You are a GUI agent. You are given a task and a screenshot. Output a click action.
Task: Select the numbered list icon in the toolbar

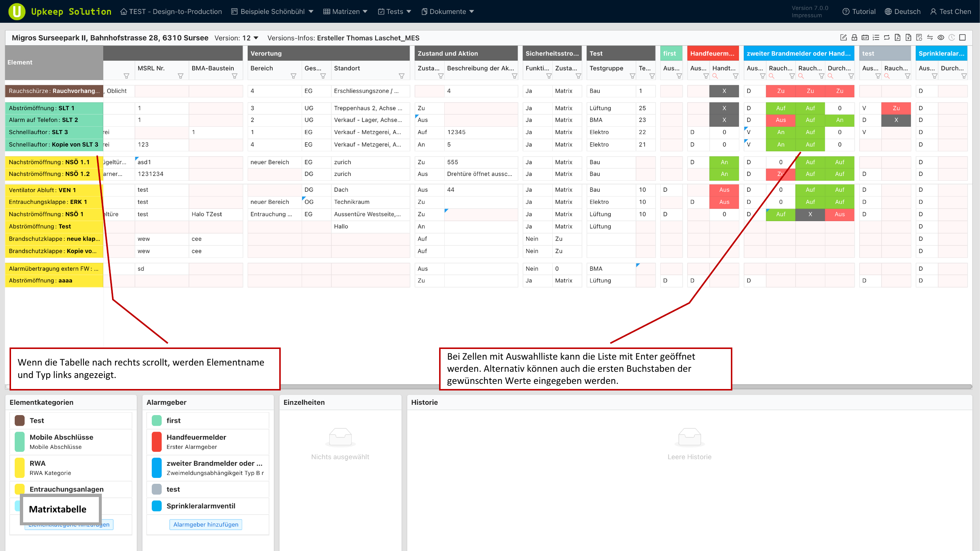pos(876,37)
